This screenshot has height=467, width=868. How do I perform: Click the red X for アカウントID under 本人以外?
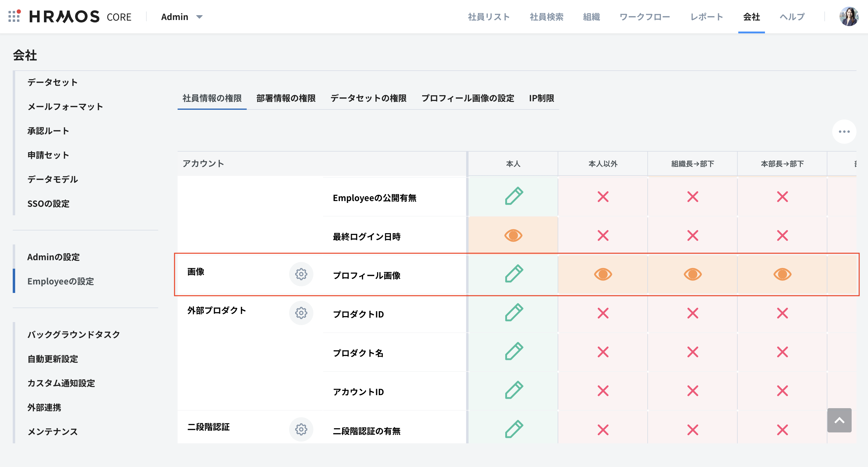tap(603, 391)
